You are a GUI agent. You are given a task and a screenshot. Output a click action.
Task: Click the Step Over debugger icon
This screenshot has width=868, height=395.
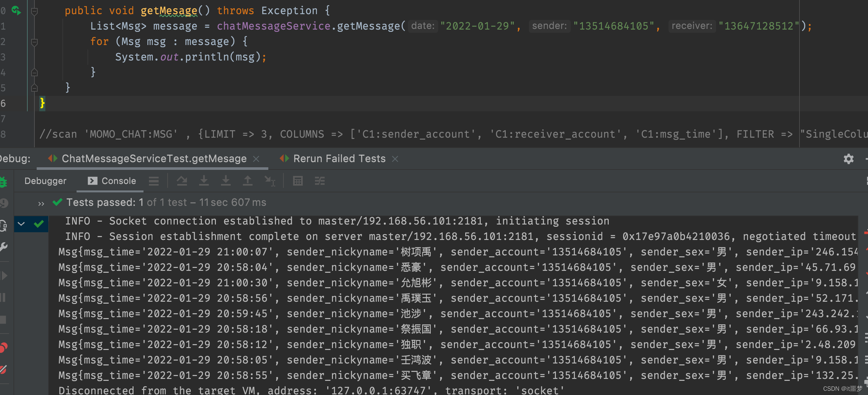[x=182, y=181]
